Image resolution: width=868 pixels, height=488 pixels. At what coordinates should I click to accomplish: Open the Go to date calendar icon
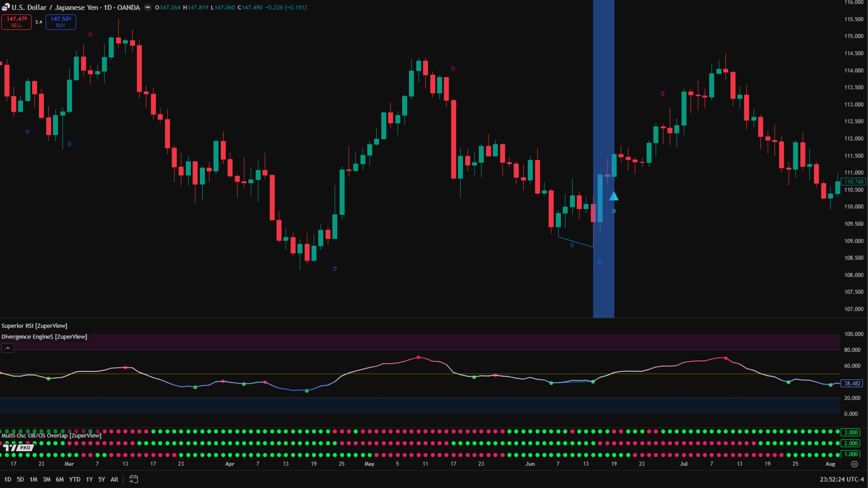(133, 479)
